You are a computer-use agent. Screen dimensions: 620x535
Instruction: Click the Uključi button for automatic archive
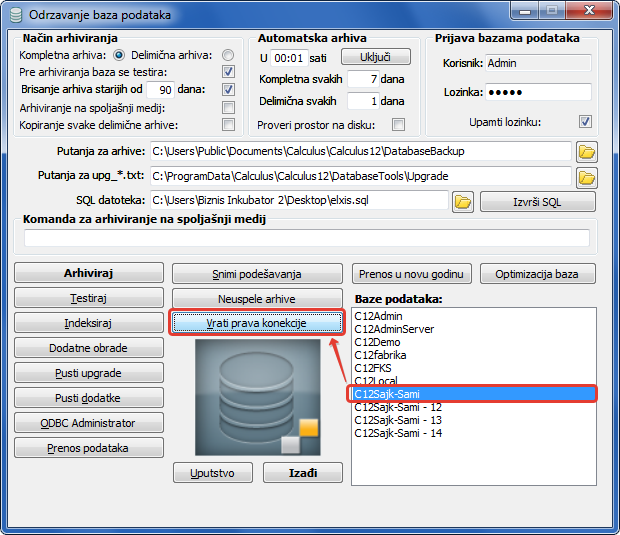[x=376, y=57]
